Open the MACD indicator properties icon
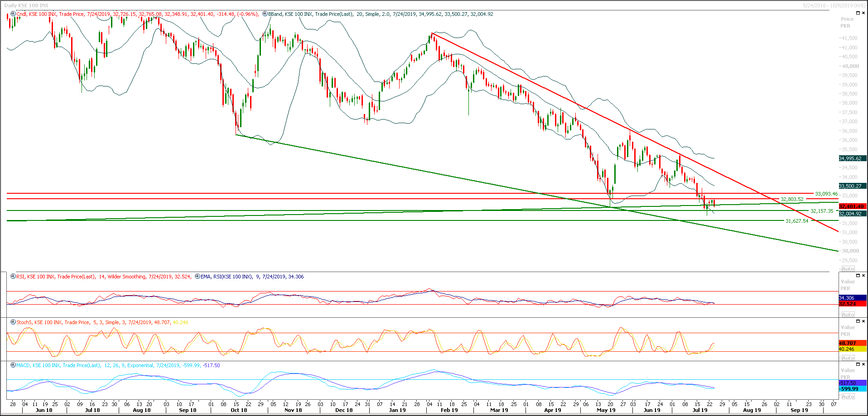Viewport: 868px width, 416px height. (12, 365)
